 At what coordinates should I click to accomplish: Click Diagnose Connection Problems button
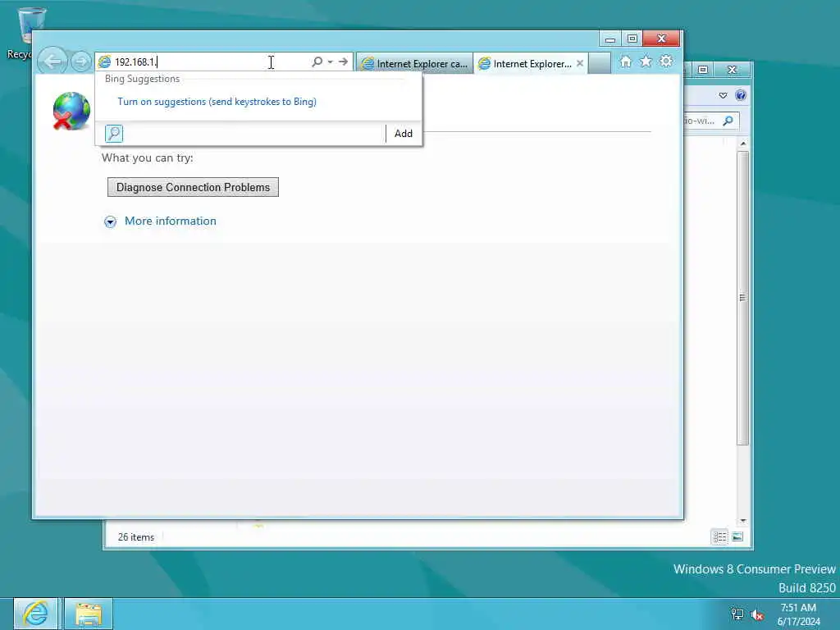[193, 187]
